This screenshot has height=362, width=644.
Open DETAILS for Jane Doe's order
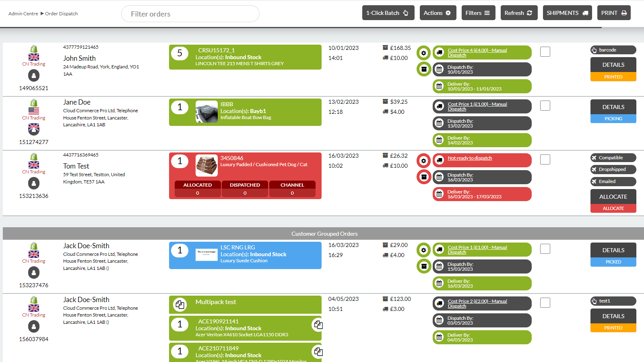click(x=613, y=107)
